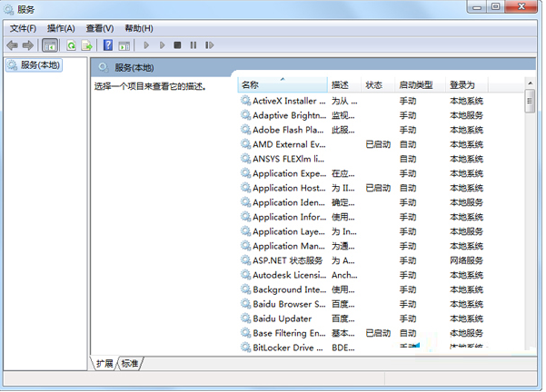Toggle the show/hide console tree icon

50,44
